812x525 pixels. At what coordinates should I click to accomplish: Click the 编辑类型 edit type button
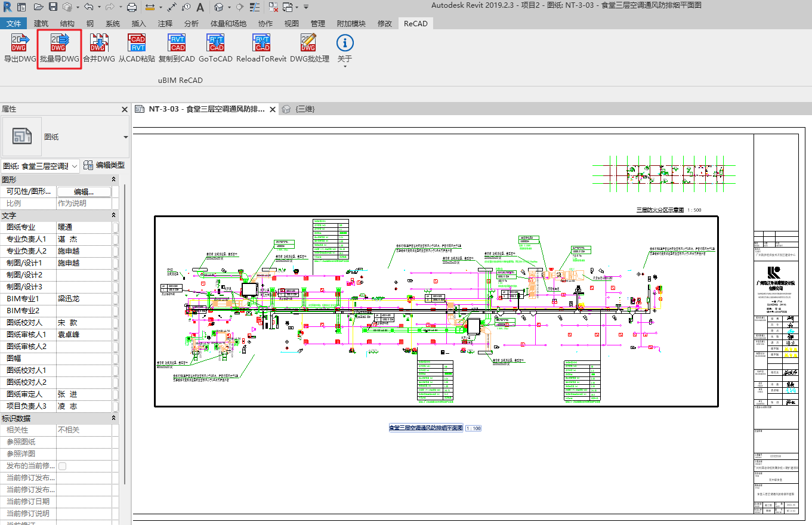pyautogui.click(x=104, y=165)
